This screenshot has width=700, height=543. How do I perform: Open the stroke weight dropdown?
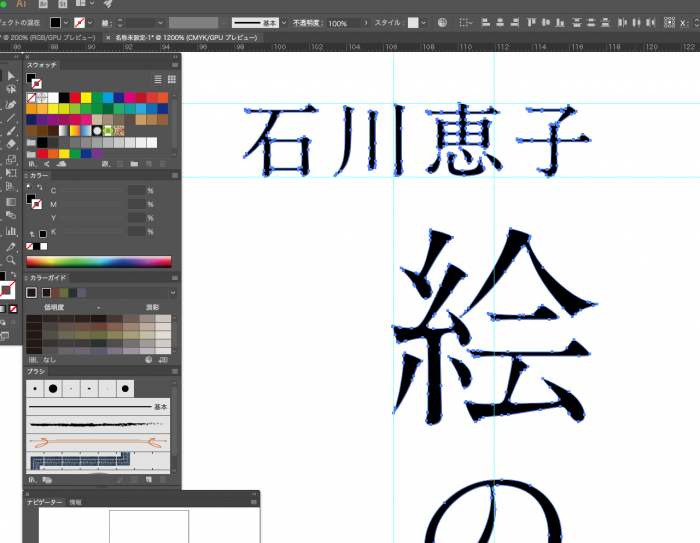click(x=160, y=22)
